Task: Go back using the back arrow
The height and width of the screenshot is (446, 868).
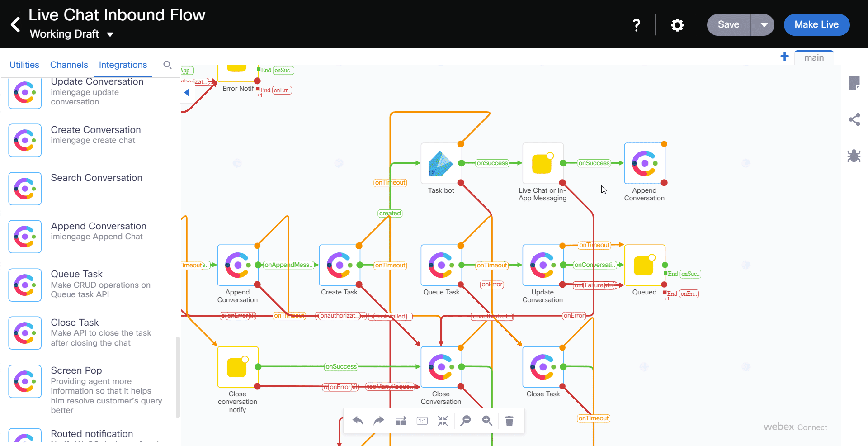Action: tap(15, 24)
